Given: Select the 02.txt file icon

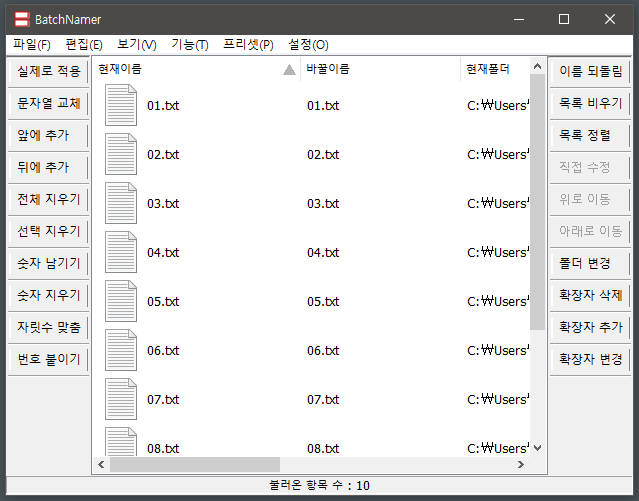Looking at the screenshot, I should click(x=121, y=154).
